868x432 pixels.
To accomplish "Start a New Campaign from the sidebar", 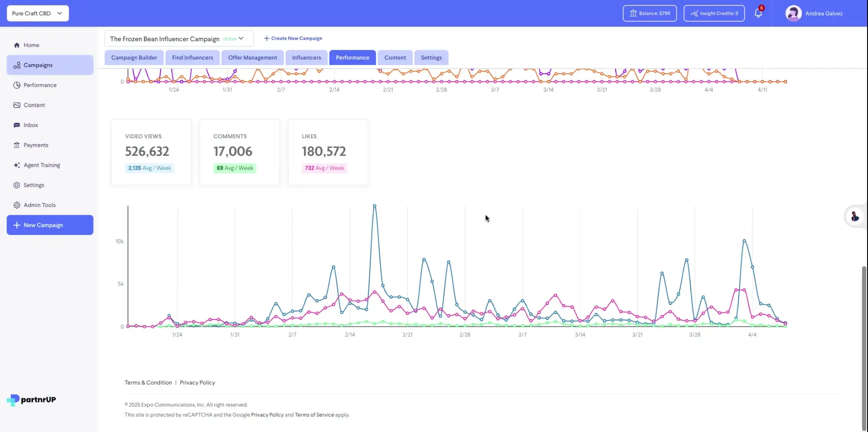I will pos(50,225).
